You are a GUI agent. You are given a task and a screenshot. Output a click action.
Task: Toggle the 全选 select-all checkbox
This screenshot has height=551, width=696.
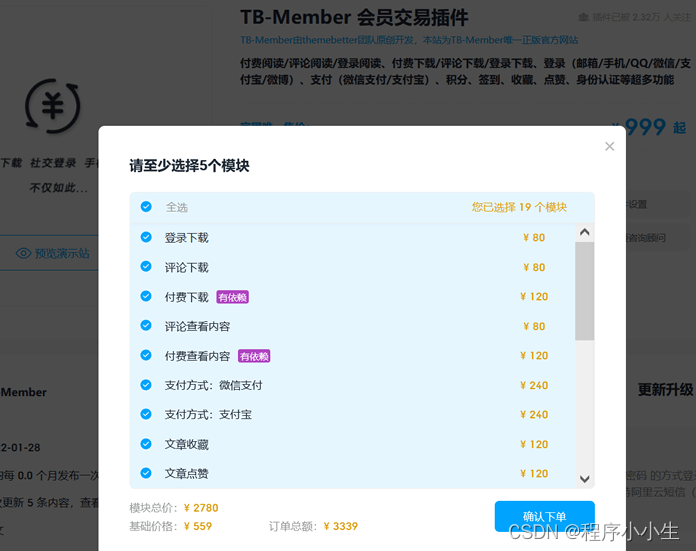point(146,207)
